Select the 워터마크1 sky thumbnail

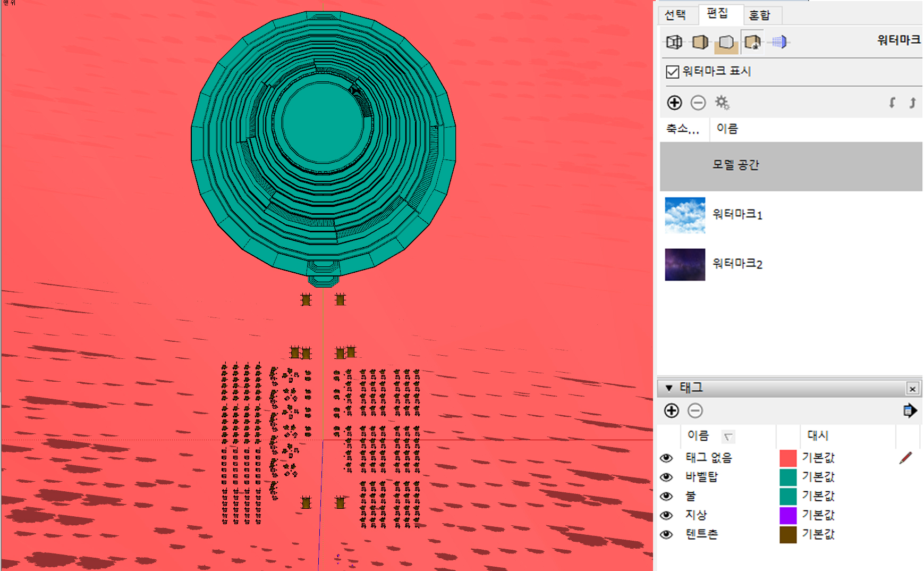685,215
